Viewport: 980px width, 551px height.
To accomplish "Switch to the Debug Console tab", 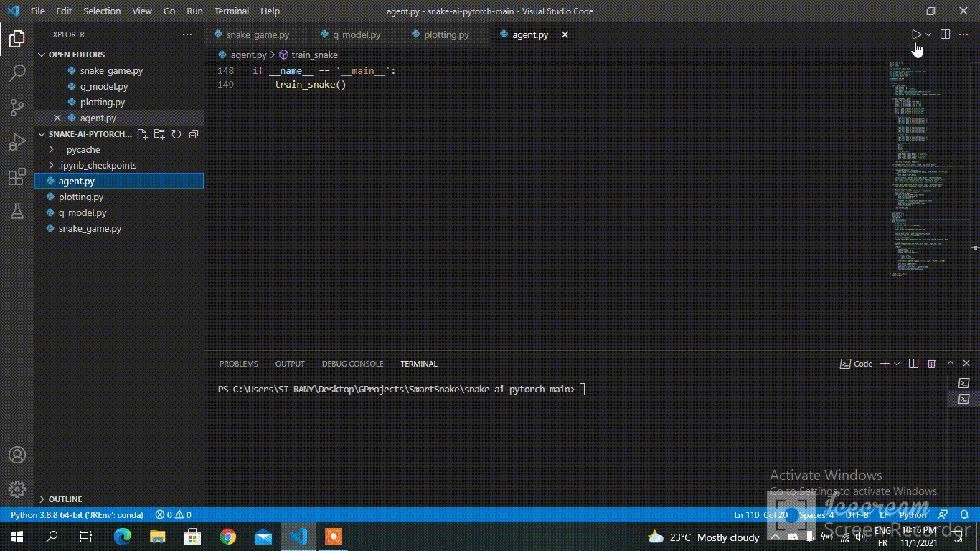I will 352,364.
